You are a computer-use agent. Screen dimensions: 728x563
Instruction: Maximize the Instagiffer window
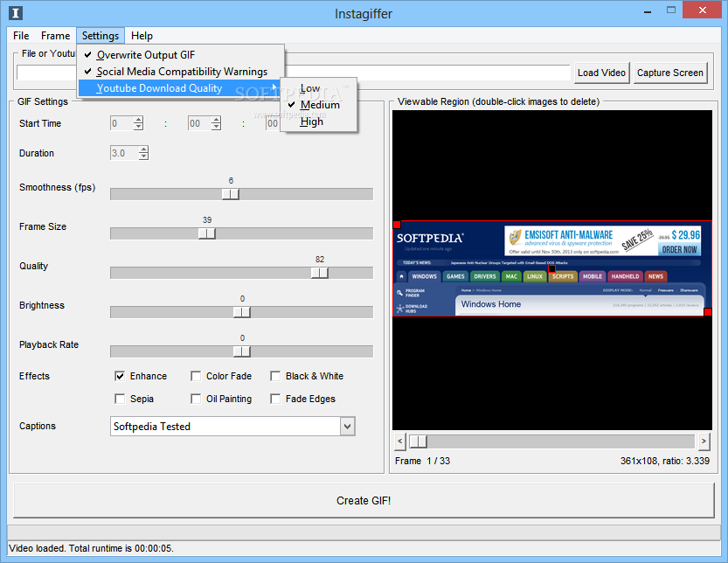(671, 10)
